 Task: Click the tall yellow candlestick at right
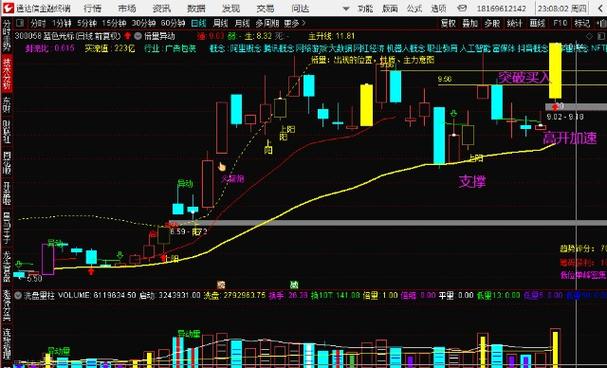[555, 70]
